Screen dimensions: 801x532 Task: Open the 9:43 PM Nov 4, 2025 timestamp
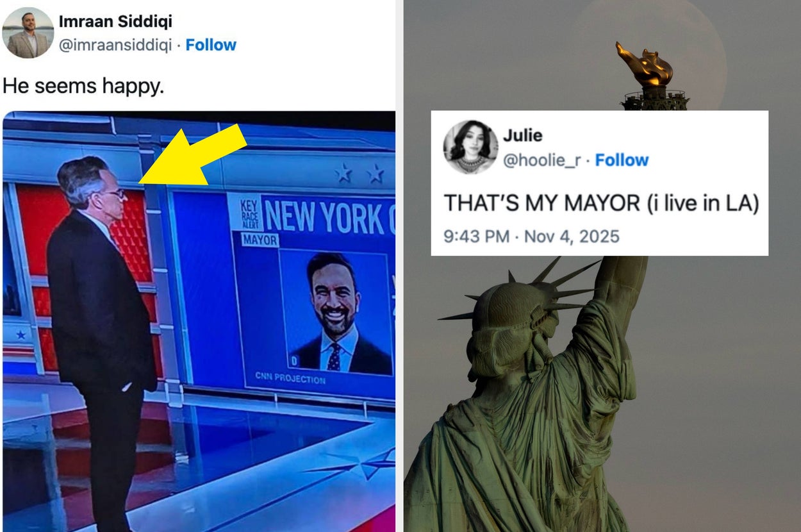[x=532, y=237]
